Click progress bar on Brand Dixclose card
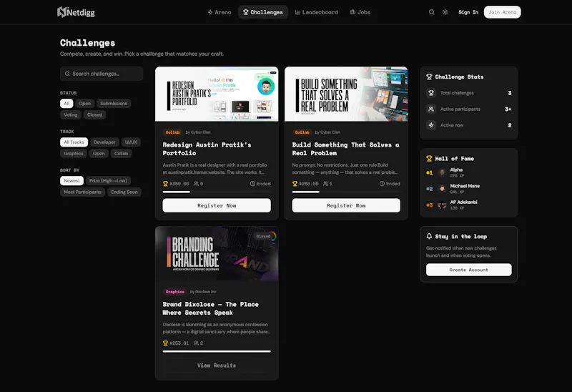The height and width of the screenshot is (392, 572). (217, 351)
